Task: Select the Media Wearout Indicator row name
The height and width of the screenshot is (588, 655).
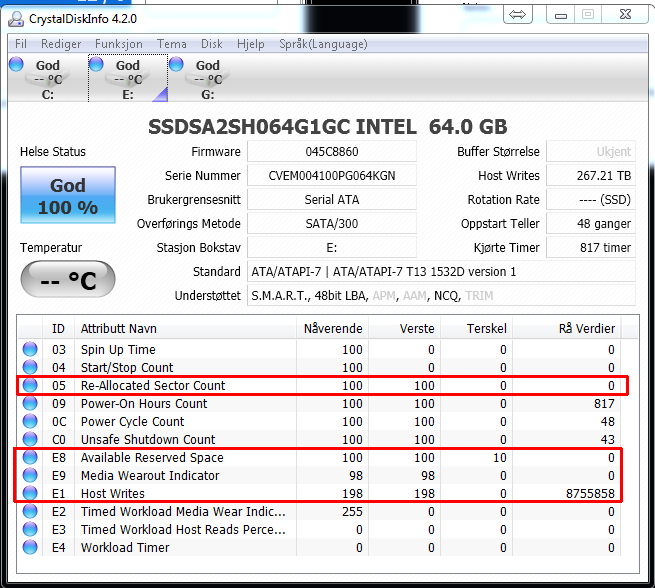Action: tap(150, 475)
